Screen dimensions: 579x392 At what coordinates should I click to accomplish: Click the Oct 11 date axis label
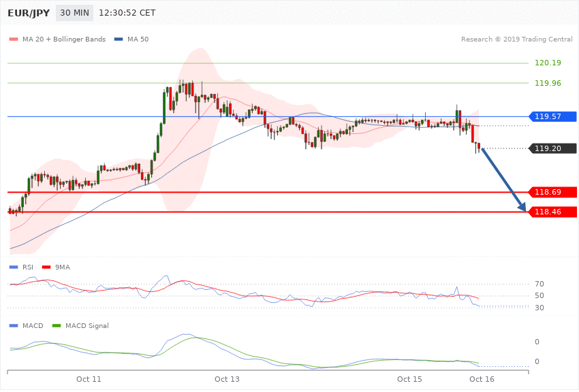(x=89, y=379)
